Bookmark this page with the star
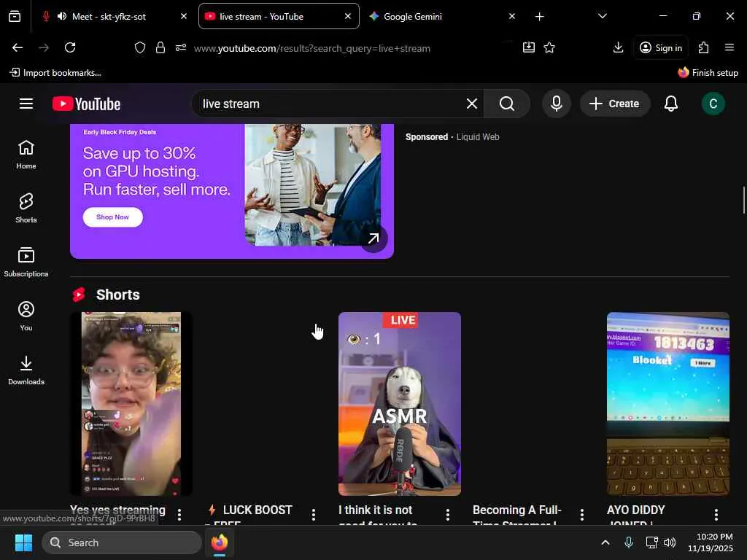Image resolution: width=747 pixels, height=560 pixels. tap(549, 47)
